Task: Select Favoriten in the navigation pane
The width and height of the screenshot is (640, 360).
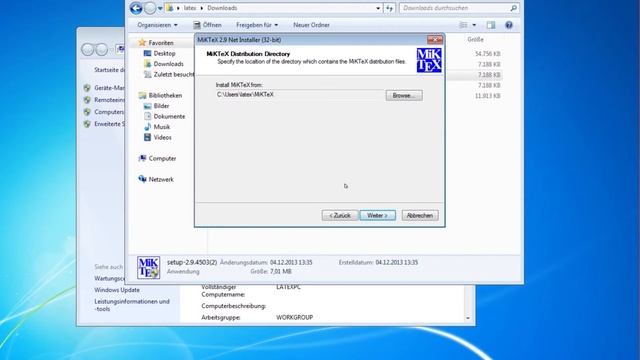Action: pyautogui.click(x=161, y=42)
